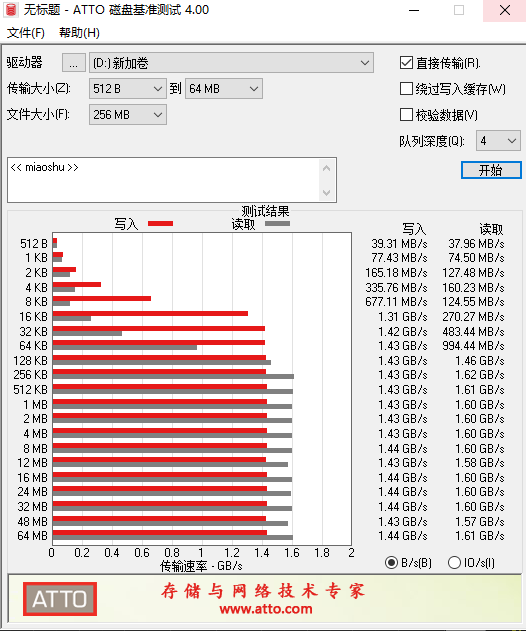Expand the drive dropdown showing (D:) 新加卷
526x631 pixels.
click(x=231, y=63)
